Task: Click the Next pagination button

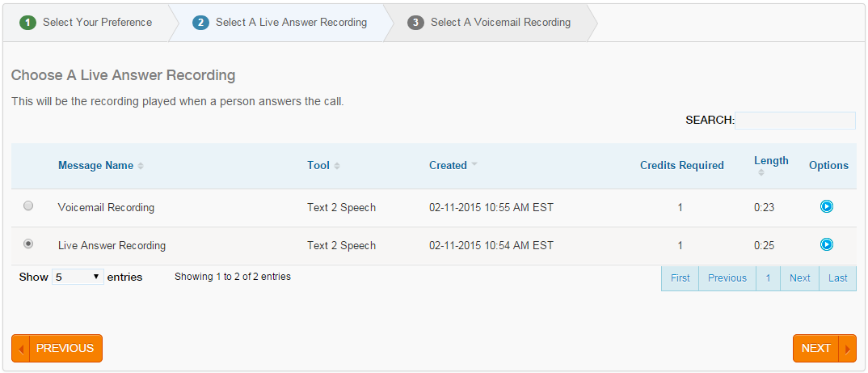Action: coord(800,278)
